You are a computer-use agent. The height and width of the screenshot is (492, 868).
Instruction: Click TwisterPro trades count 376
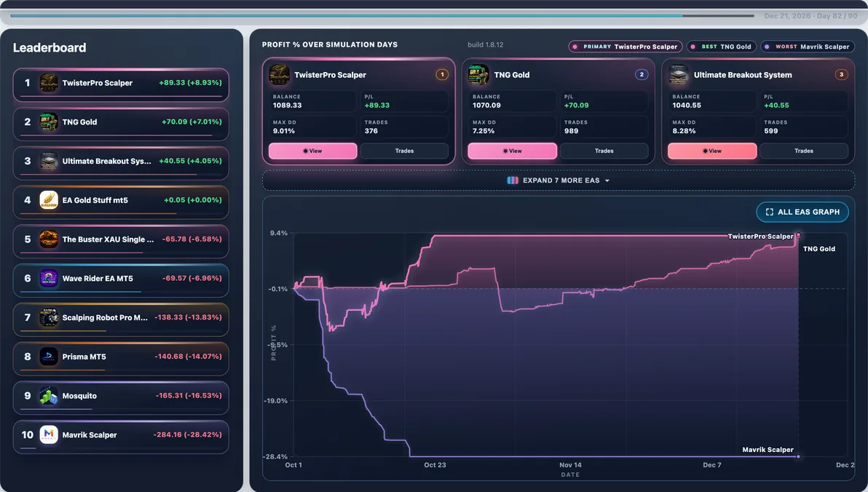pyautogui.click(x=371, y=131)
